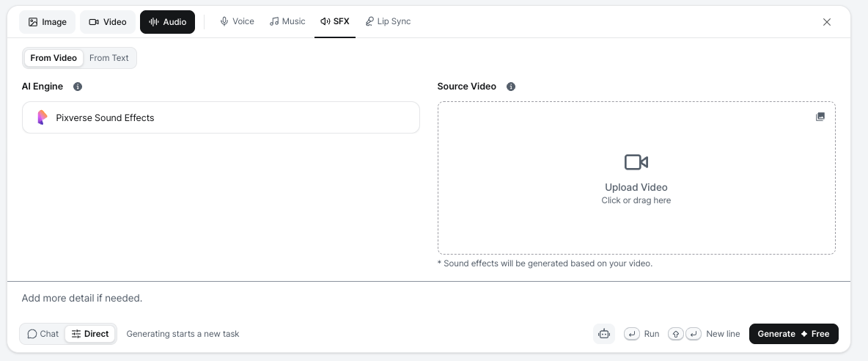Screen dimensions: 868x361
Task: Open the Music tab
Action: tap(287, 21)
